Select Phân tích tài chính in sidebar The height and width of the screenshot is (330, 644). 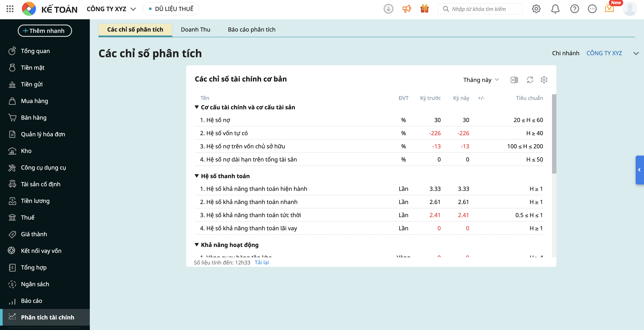45,318
